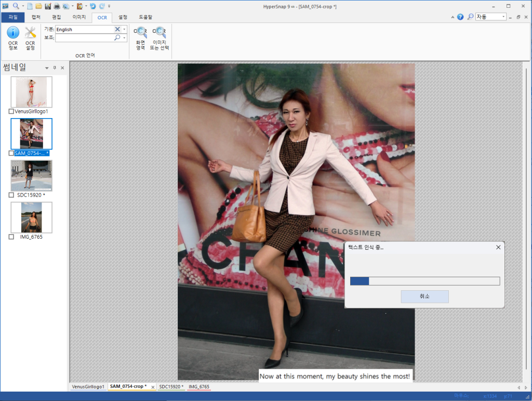
Task: Tick the SAM_0754 thumbnail checkbox
Action: [x=11, y=153]
